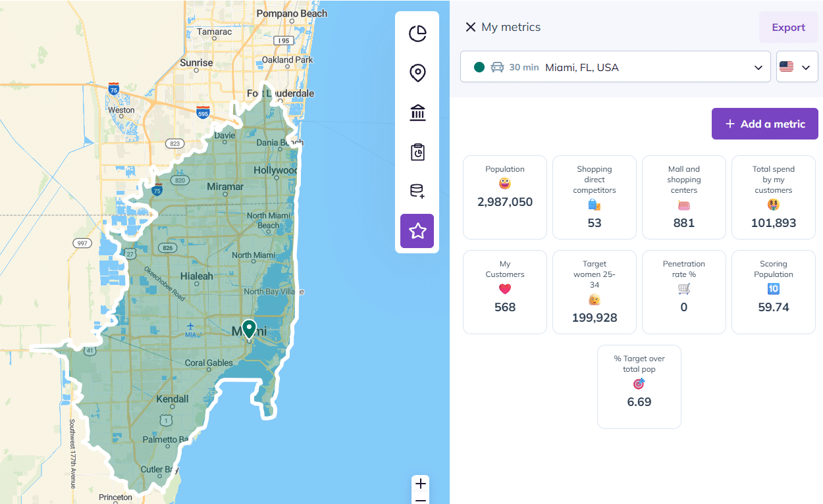This screenshot has width=823, height=504.
Task: Select the purple star favorites icon
Action: click(417, 231)
